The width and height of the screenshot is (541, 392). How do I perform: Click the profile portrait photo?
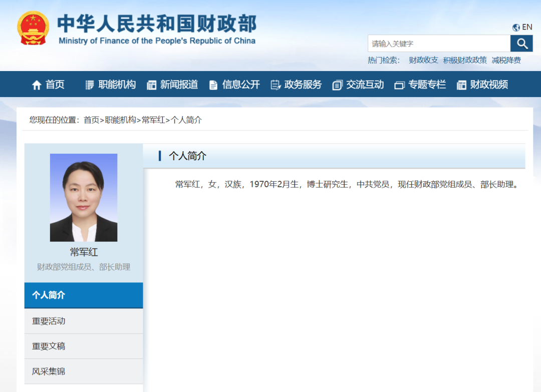coord(84,198)
